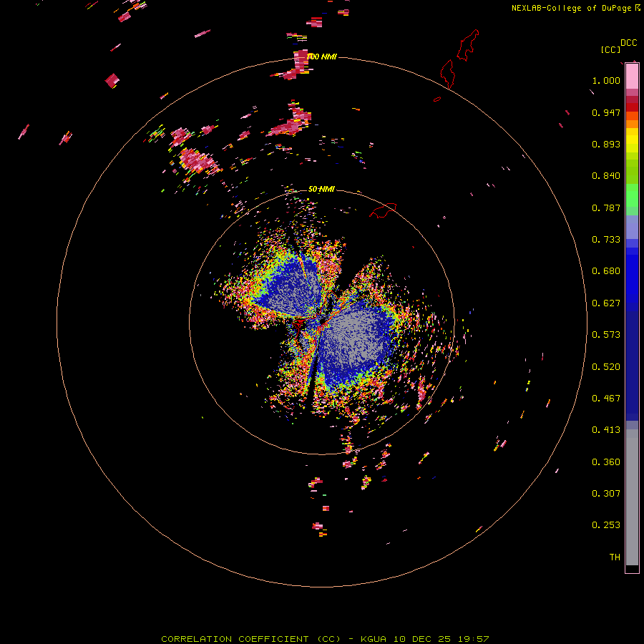
Task: Click the 0.253 scale value
Action: click(606, 525)
